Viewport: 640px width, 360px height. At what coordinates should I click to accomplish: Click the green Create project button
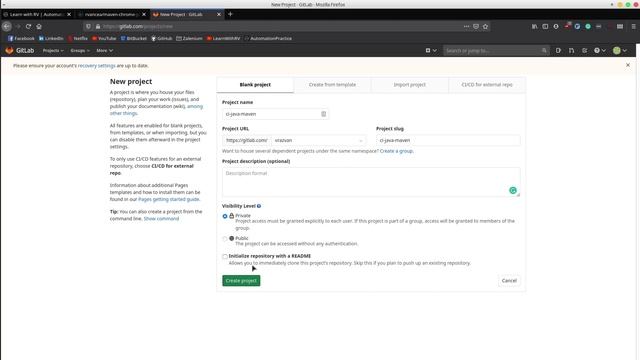241,281
